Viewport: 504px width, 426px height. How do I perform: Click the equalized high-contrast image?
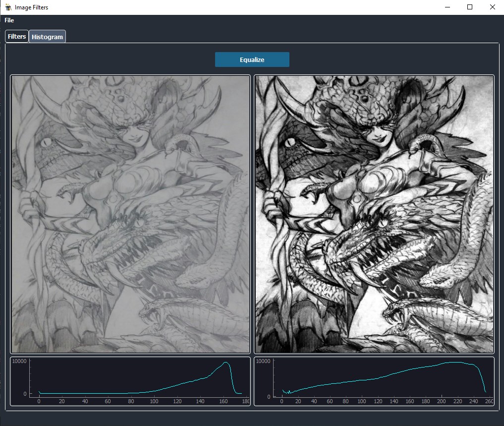click(x=374, y=214)
